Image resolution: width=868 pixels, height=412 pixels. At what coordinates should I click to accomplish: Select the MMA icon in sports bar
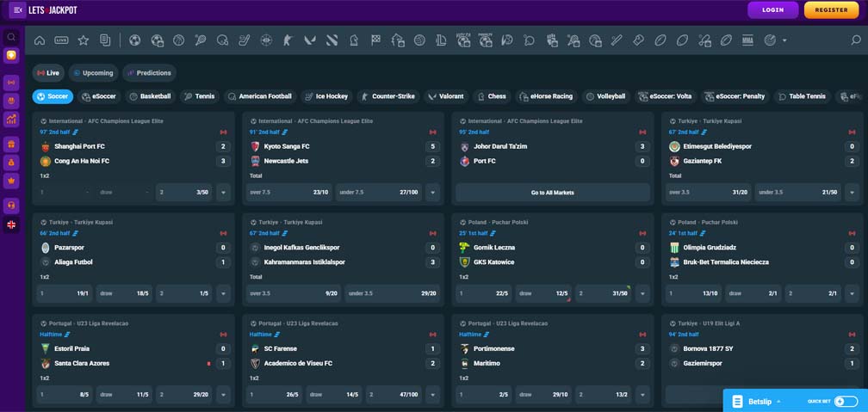pyautogui.click(x=747, y=40)
